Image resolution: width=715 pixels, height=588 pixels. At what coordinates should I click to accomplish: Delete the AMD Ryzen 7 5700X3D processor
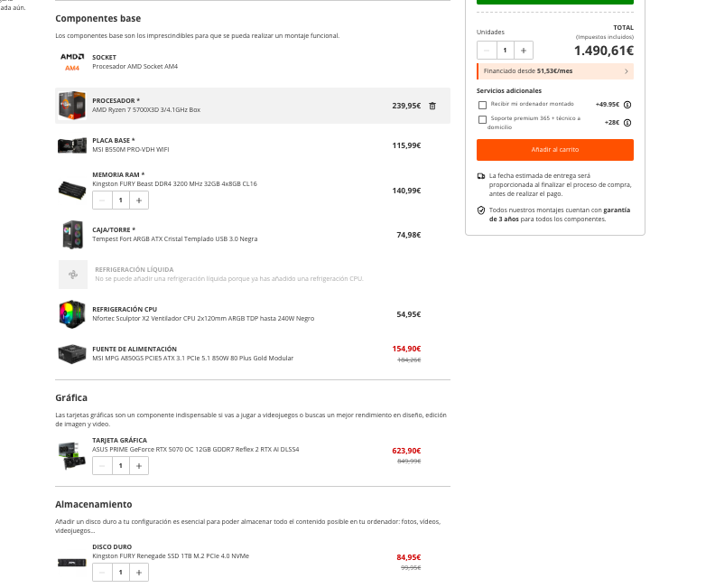pyautogui.click(x=432, y=106)
